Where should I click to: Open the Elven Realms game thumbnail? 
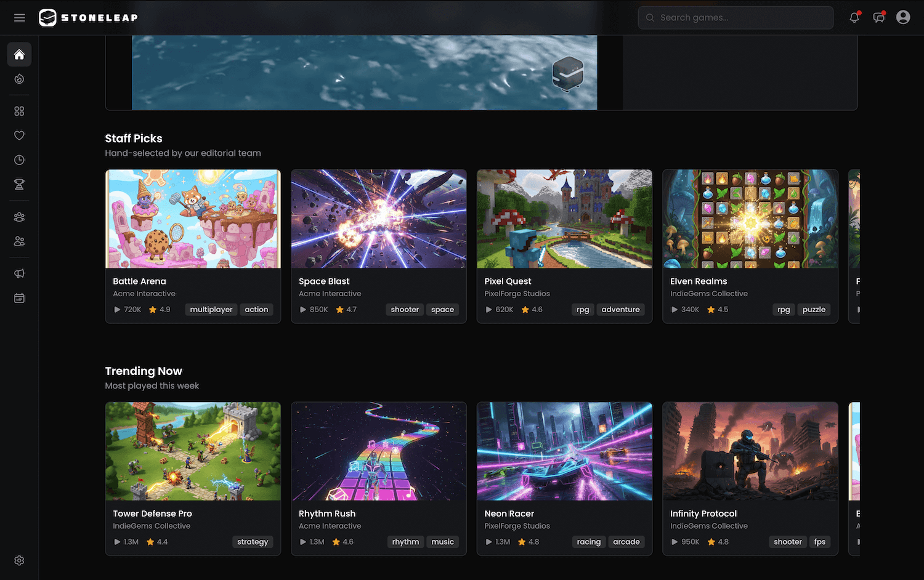coord(750,219)
